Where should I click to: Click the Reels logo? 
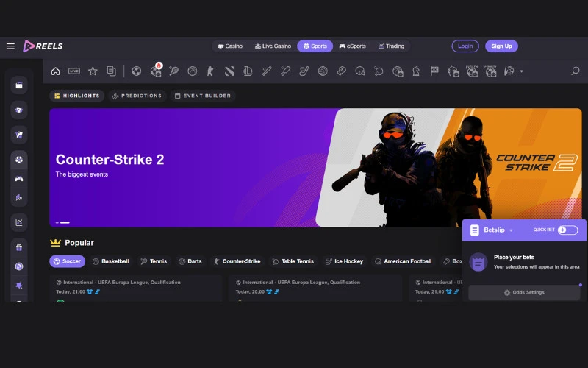43,46
